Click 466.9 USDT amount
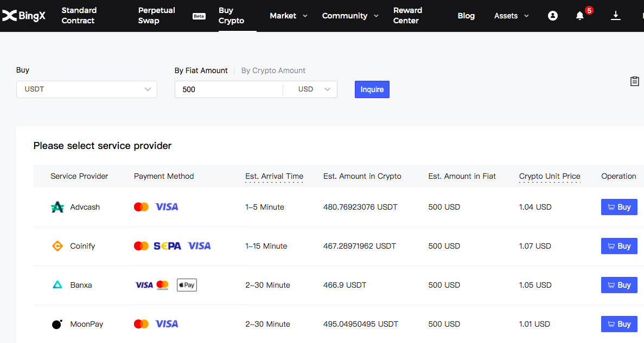The image size is (644, 343). pos(345,285)
